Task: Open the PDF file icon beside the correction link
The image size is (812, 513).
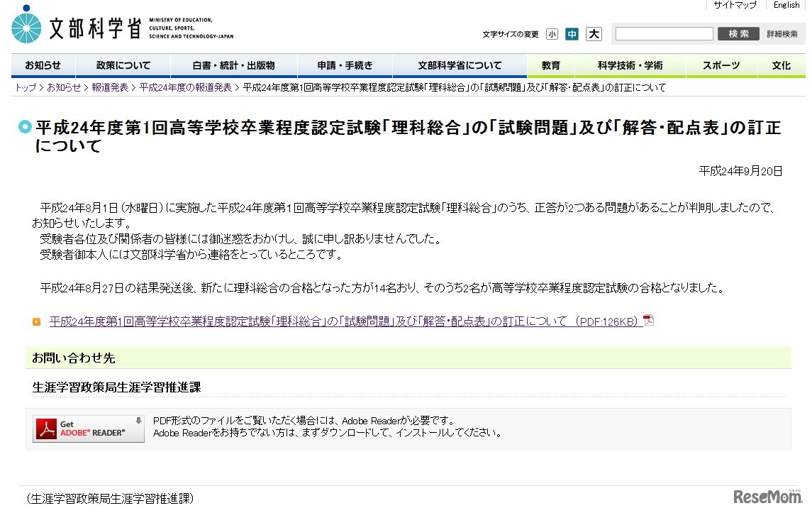Action: click(647, 320)
